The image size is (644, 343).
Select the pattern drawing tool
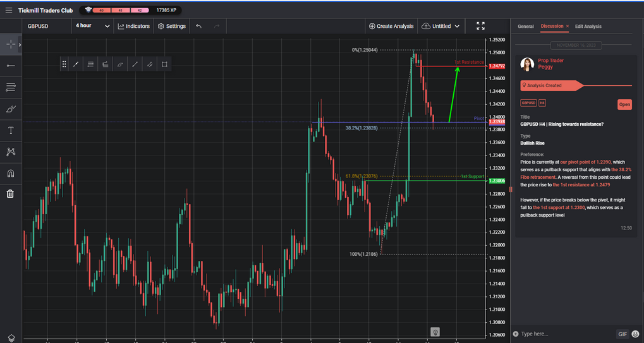point(11,152)
